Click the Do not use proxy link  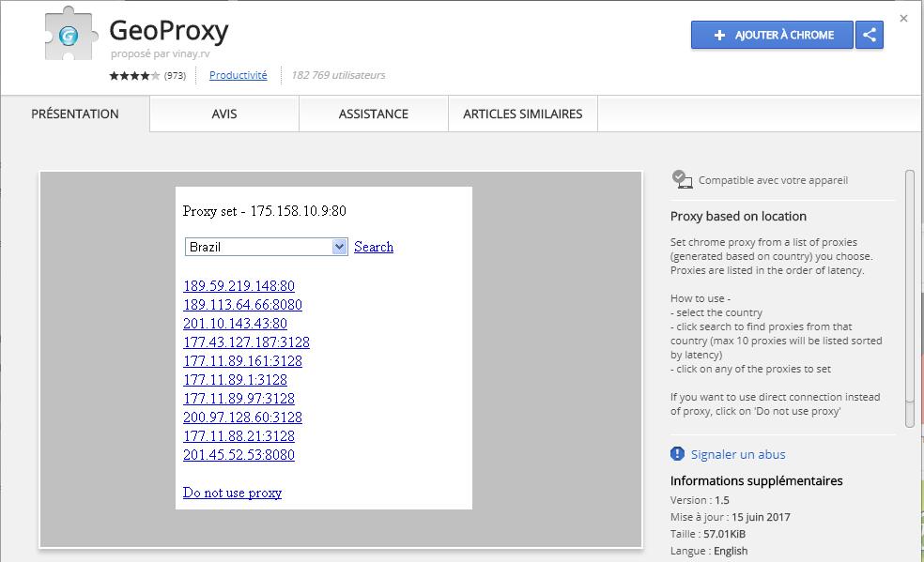[232, 493]
